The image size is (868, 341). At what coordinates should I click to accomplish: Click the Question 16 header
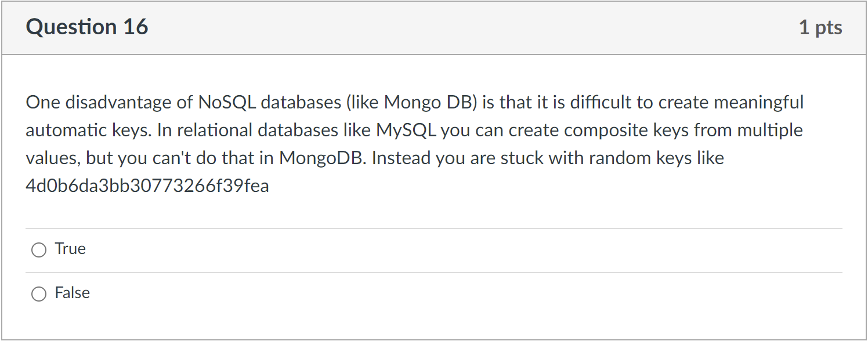pos(87,27)
